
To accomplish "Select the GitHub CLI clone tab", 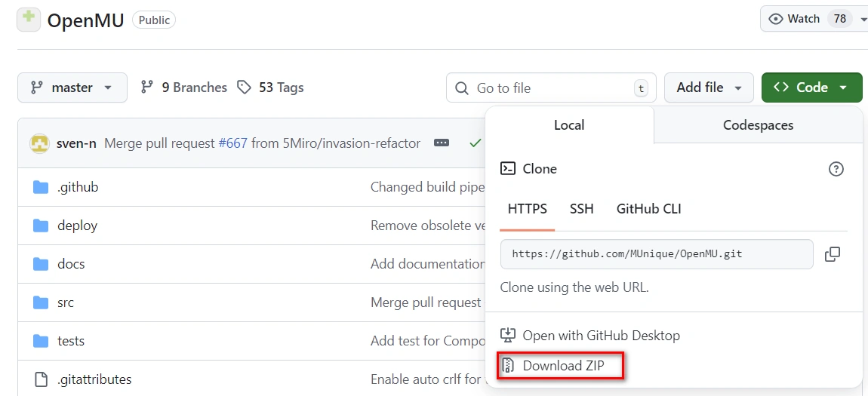I will point(648,209).
